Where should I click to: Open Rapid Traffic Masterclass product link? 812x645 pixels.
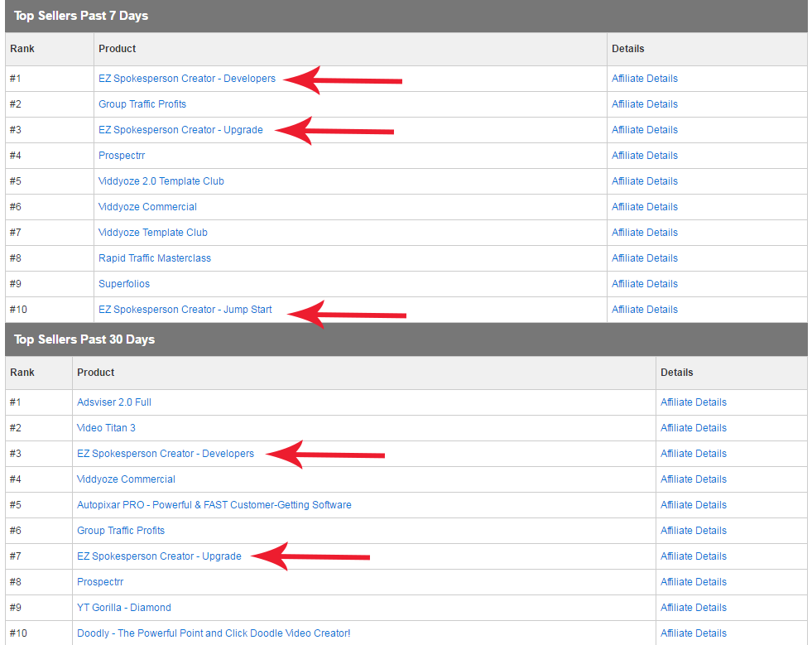coord(155,258)
